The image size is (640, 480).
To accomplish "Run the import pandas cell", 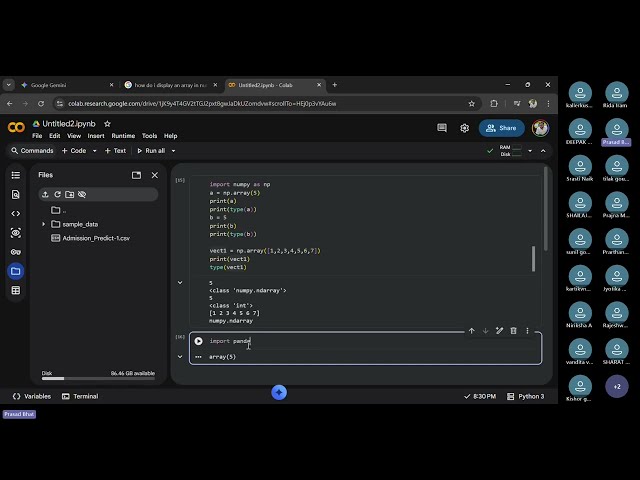I will (198, 341).
